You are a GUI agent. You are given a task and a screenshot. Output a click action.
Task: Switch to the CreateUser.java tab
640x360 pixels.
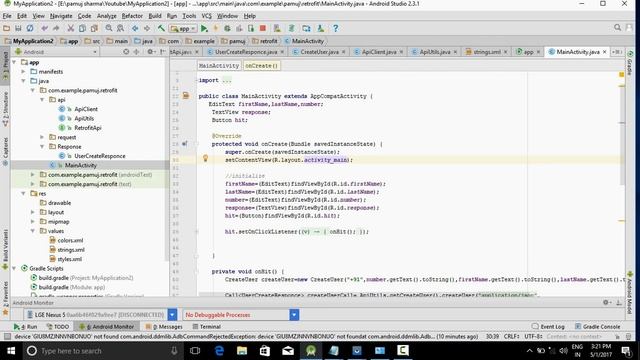coord(320,52)
